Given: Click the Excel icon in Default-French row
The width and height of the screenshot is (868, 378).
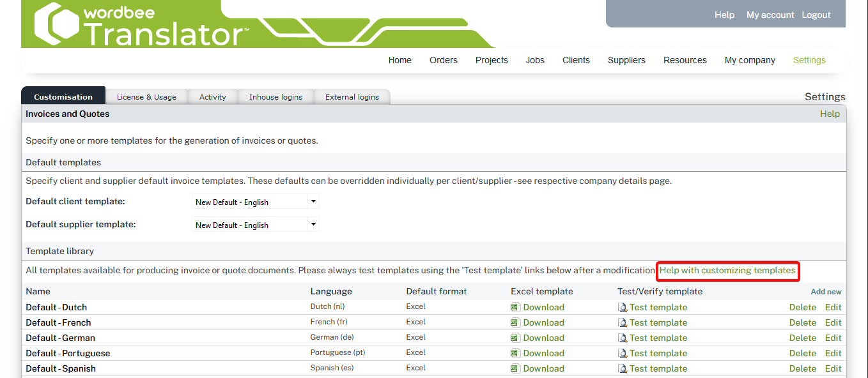Looking at the screenshot, I should tap(515, 322).
